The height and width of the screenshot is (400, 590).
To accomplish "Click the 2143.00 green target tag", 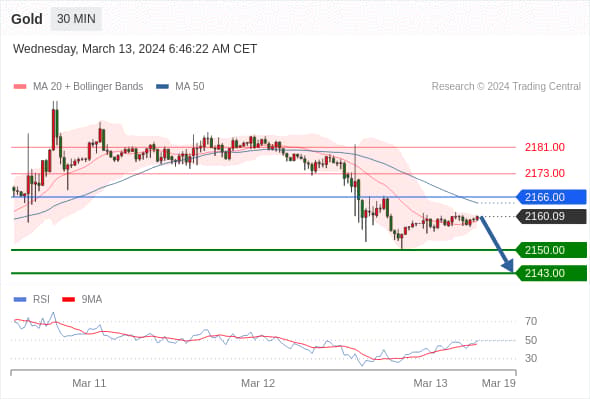I will [x=551, y=273].
